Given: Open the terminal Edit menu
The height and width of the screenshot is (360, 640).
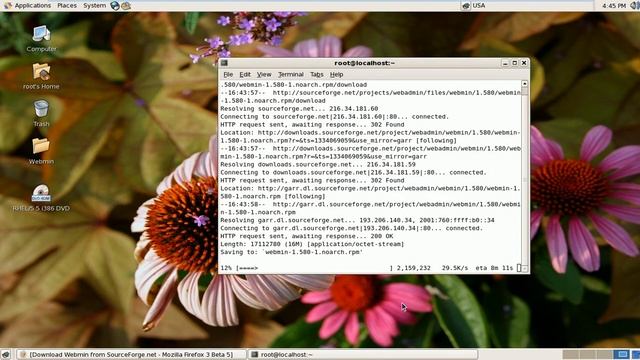Looking at the screenshot, I should tap(245, 74).
